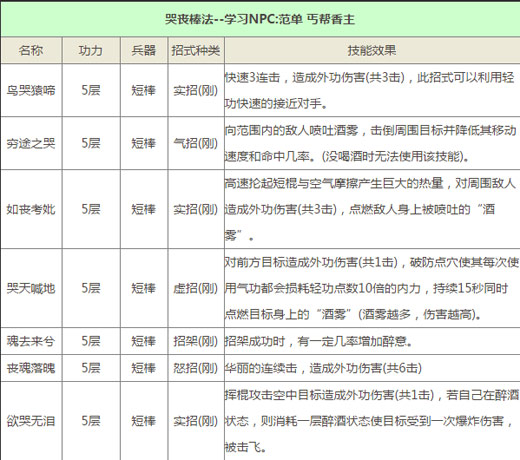The height and width of the screenshot is (460, 520).
Task: Click 短棒 in the 欲哭无泪 row
Action: click(143, 421)
